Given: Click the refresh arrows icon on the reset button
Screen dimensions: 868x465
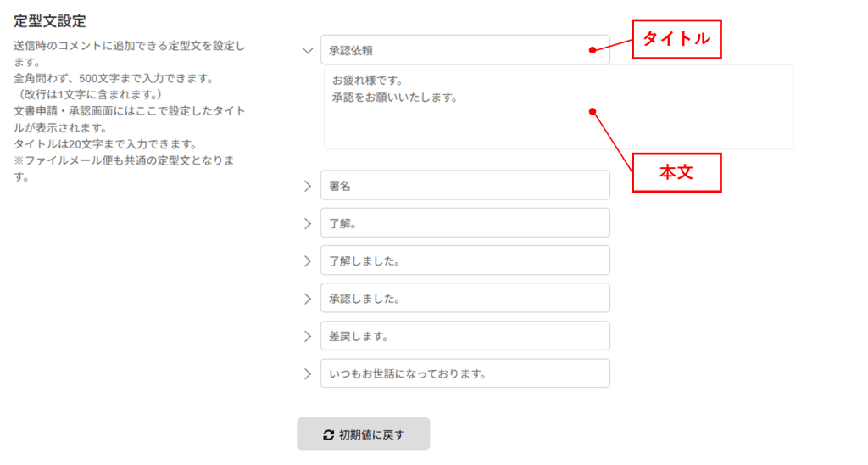Looking at the screenshot, I should (328, 435).
